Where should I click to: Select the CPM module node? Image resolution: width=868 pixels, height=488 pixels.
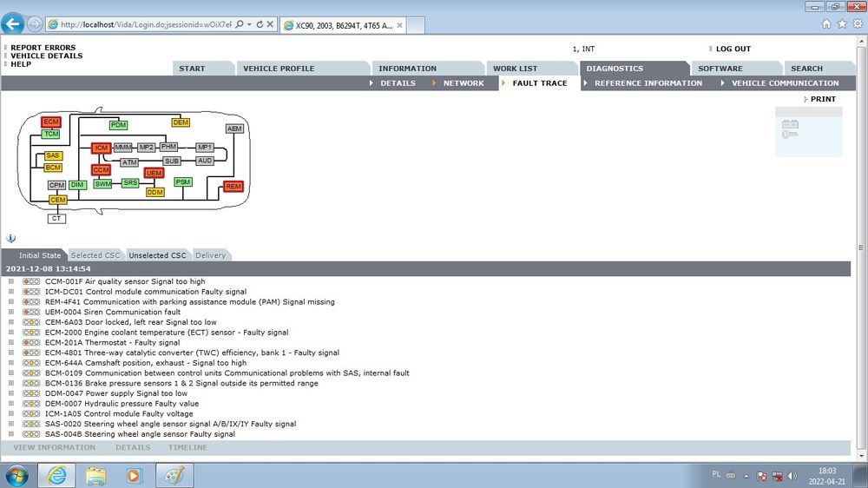click(56, 185)
